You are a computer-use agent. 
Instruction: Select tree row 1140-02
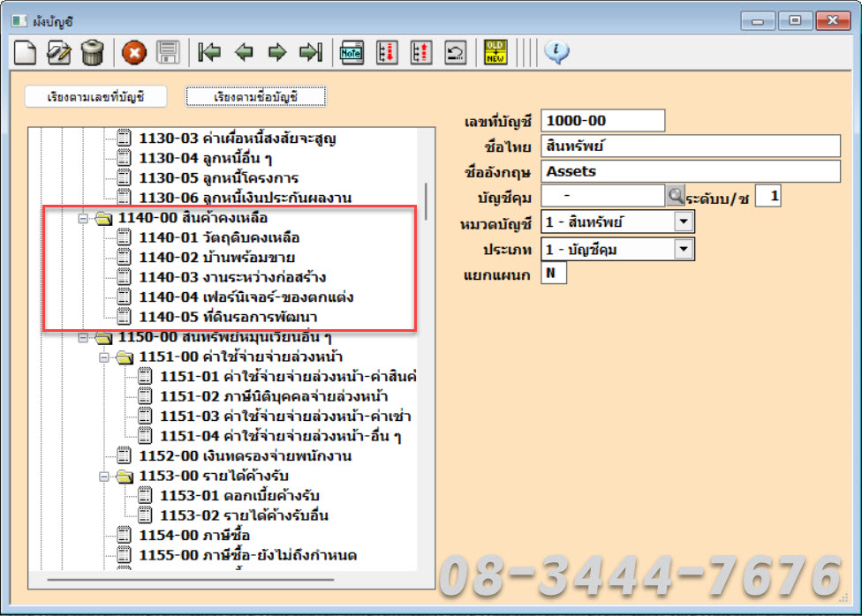pyautogui.click(x=216, y=258)
